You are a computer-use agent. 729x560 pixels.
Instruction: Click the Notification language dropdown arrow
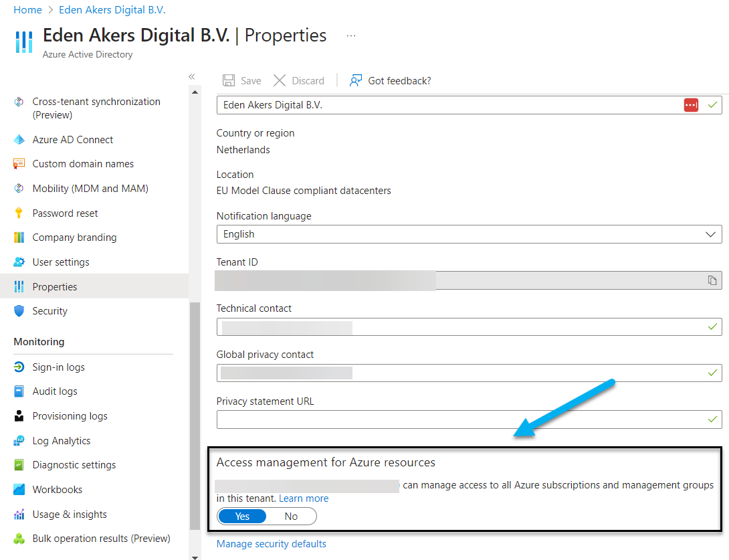point(710,234)
